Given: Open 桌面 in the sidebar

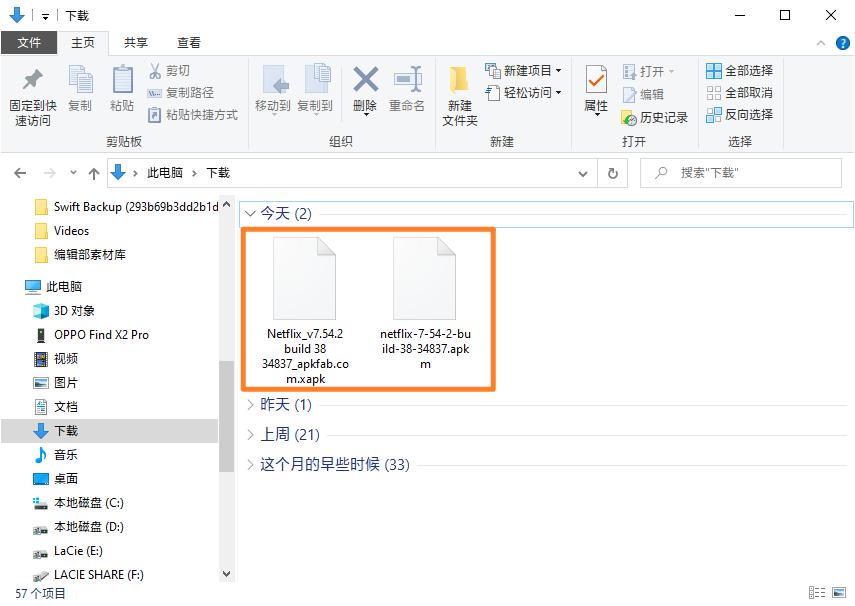Looking at the screenshot, I should point(56,478).
